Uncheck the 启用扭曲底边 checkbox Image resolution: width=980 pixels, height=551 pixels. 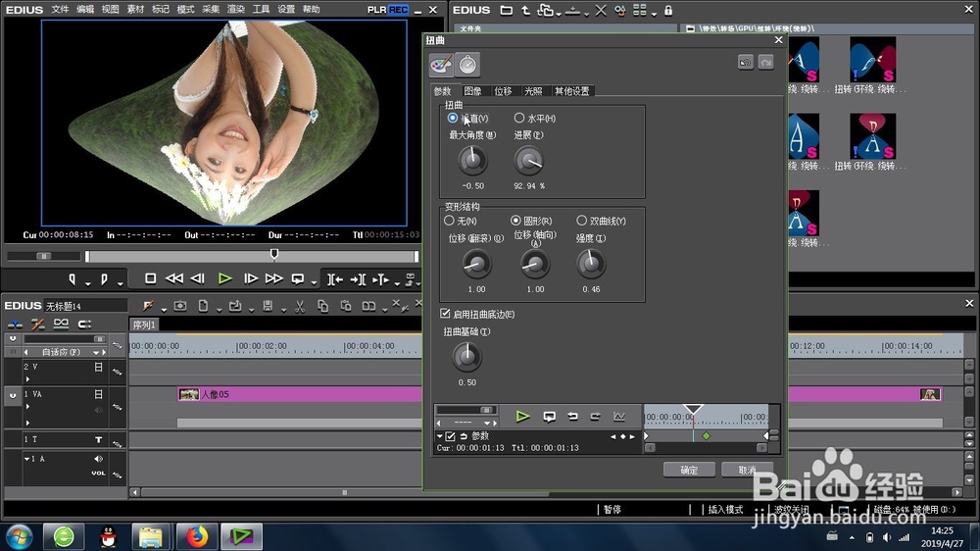pyautogui.click(x=445, y=314)
